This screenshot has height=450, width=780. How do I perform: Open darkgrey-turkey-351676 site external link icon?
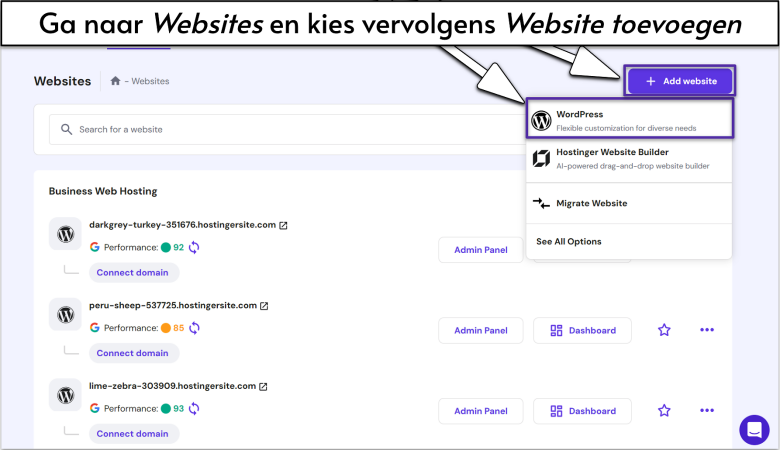click(x=283, y=225)
